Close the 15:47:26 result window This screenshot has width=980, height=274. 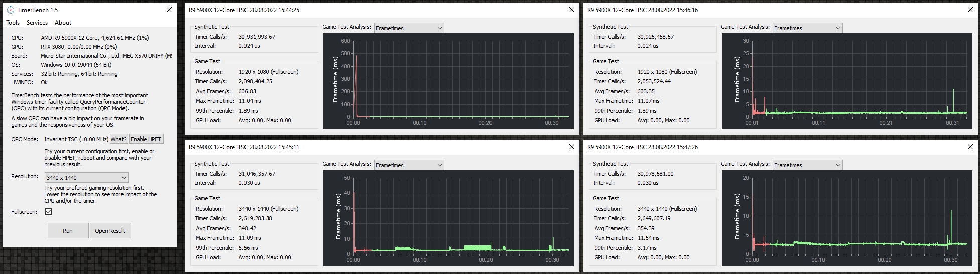[970, 147]
